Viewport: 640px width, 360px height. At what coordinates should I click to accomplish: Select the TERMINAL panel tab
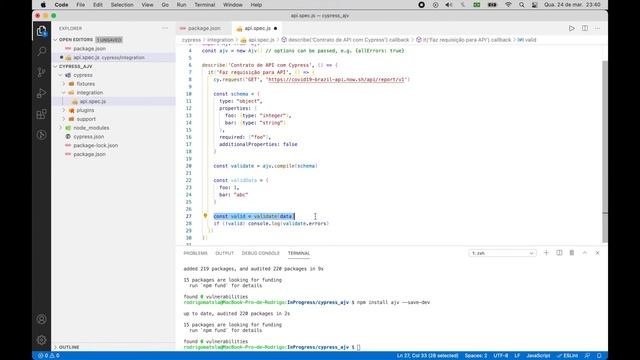(x=299, y=253)
